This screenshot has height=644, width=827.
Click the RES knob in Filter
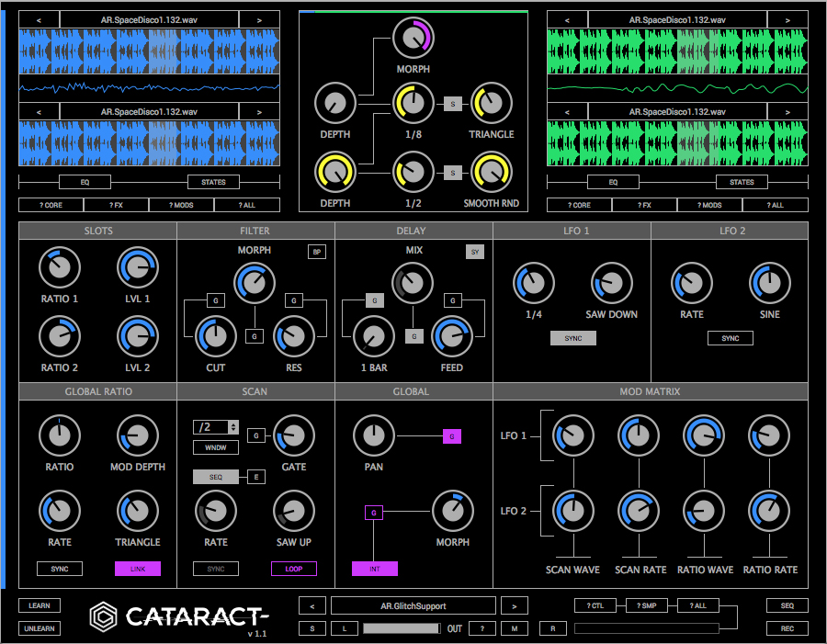[294, 336]
